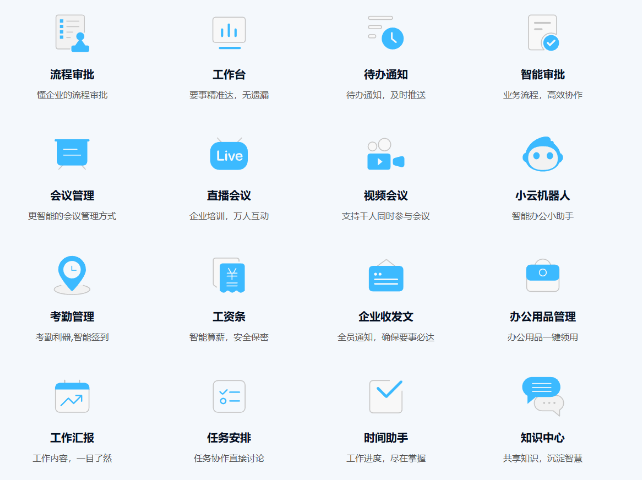The width and height of the screenshot is (642, 480).
Task: Open the 工作台 workbench chart icon
Action: coord(229,33)
